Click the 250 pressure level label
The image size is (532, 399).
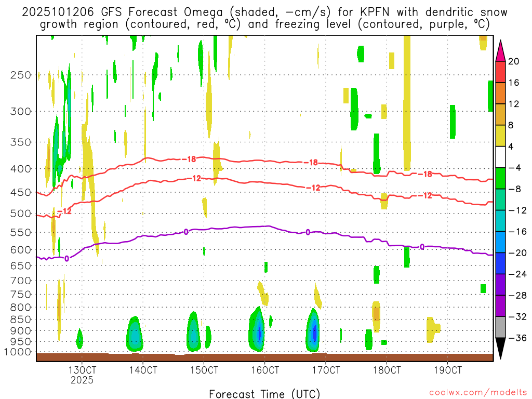pos(21,75)
